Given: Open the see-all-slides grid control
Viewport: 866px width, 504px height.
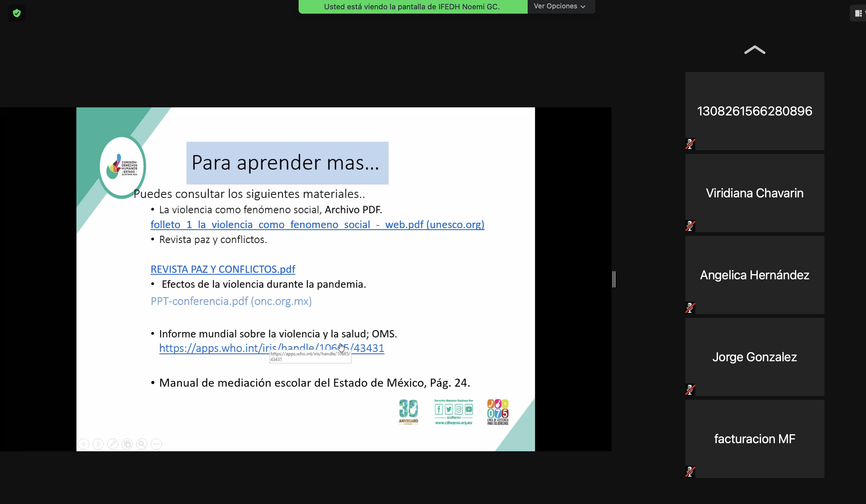Looking at the screenshot, I should tap(127, 444).
